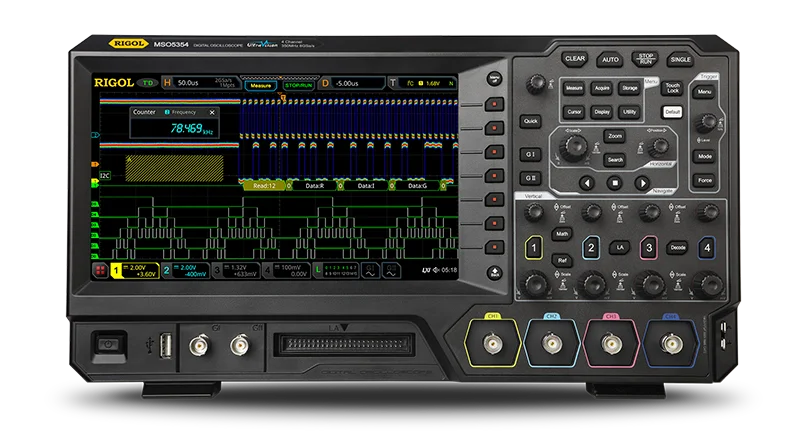Tap the multifunction knob near CLEAR
Screen dimensions: 810x440
[x=536, y=84]
